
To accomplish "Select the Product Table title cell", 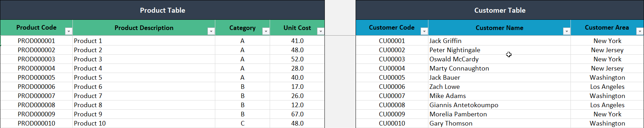I will [x=162, y=10].
